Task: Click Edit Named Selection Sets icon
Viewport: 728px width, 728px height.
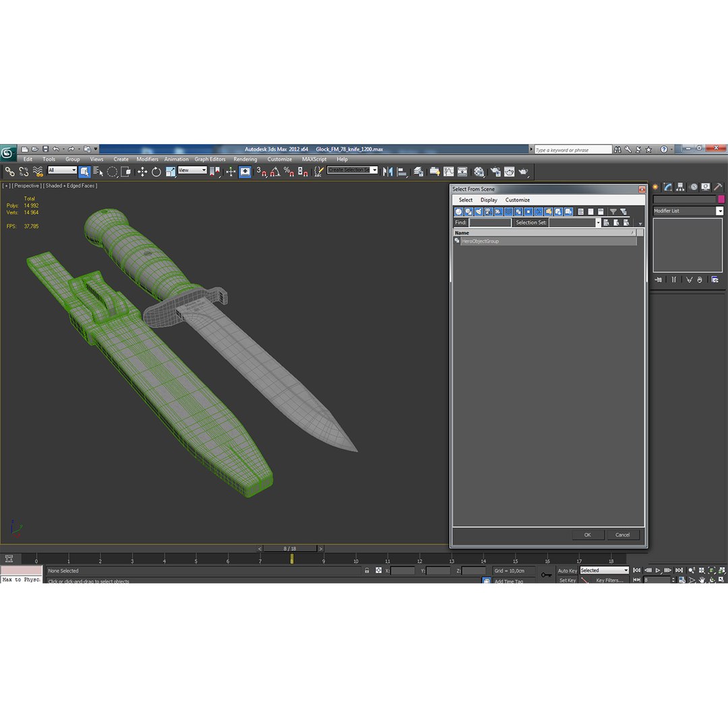Action: [x=318, y=172]
